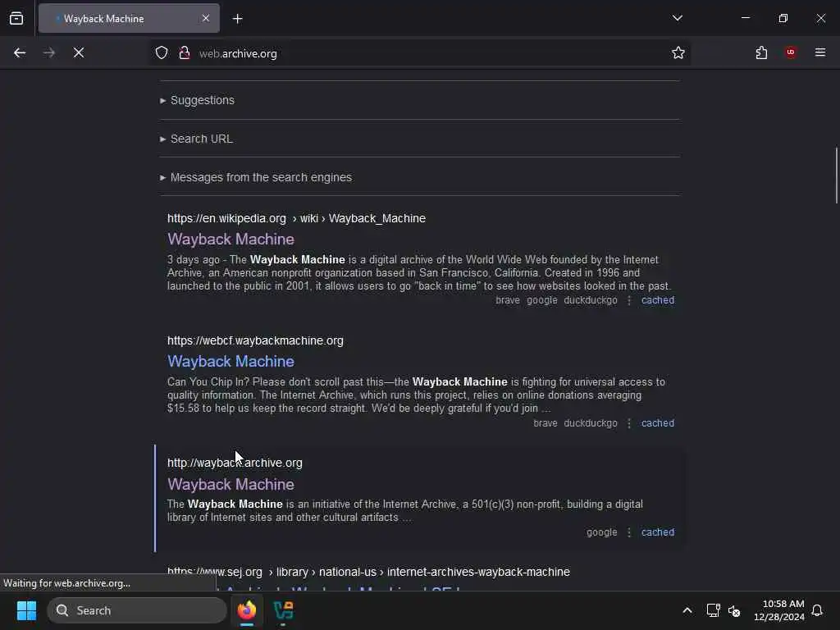Close the Wayback Machine tab
The height and width of the screenshot is (630, 840).
click(x=206, y=18)
